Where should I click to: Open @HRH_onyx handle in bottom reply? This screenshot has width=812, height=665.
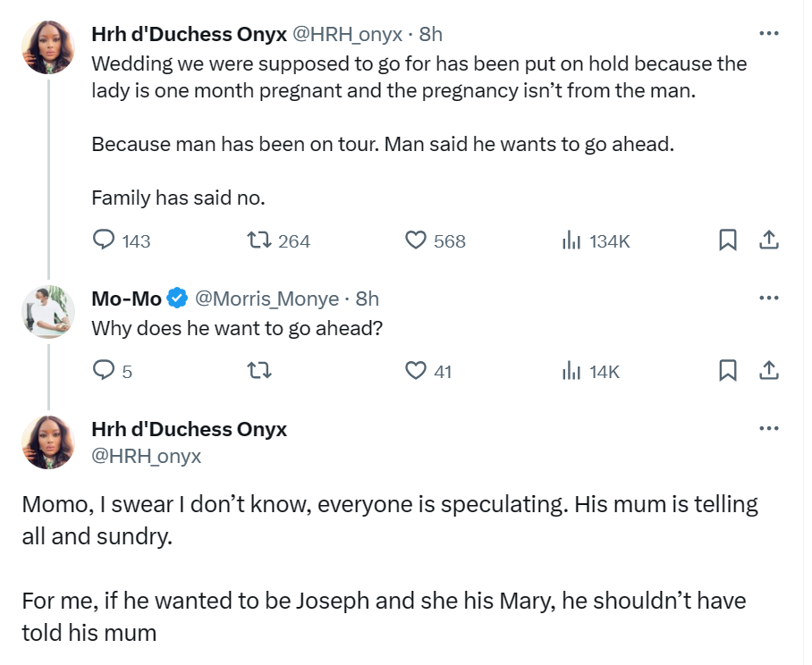coord(147,457)
